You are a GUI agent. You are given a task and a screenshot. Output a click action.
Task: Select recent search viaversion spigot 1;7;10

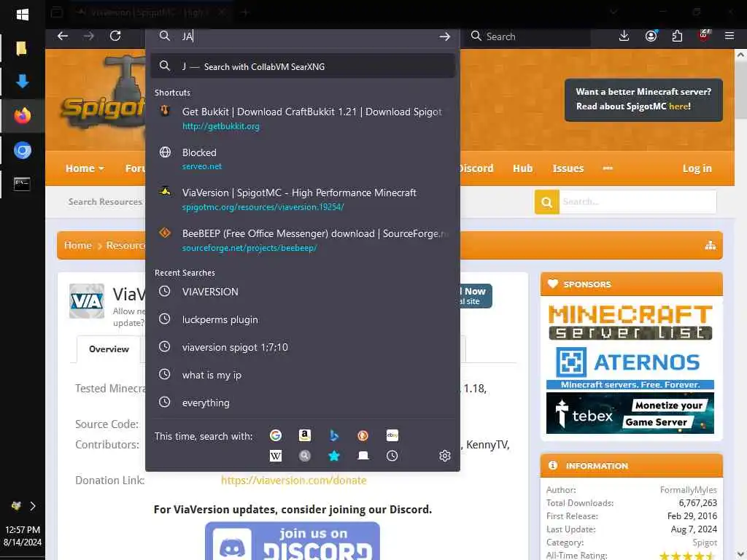coord(303,346)
